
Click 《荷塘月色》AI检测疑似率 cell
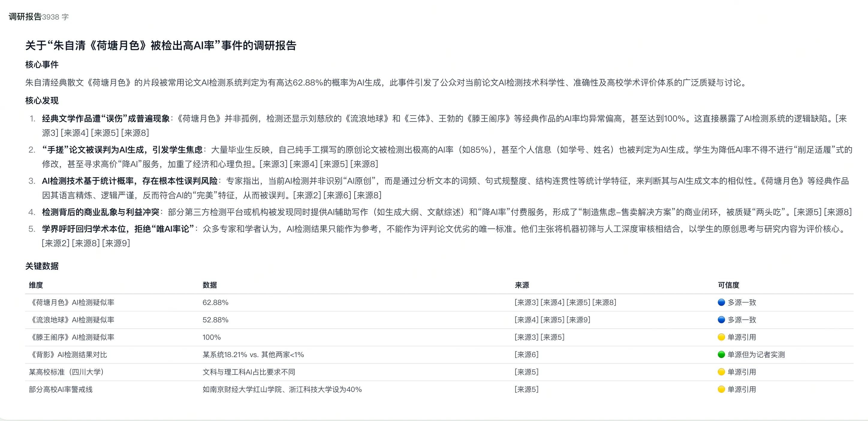pos(71,302)
